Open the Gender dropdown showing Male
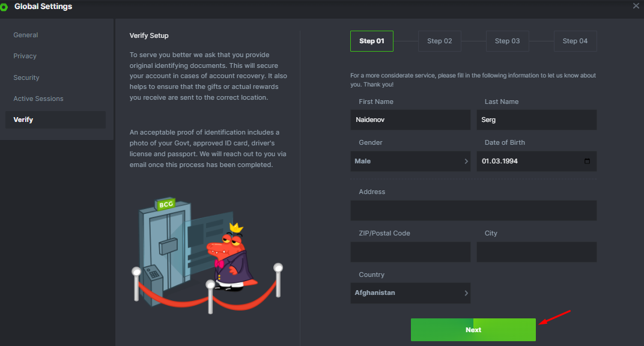Viewport: 644px width, 346px height. 410,162
